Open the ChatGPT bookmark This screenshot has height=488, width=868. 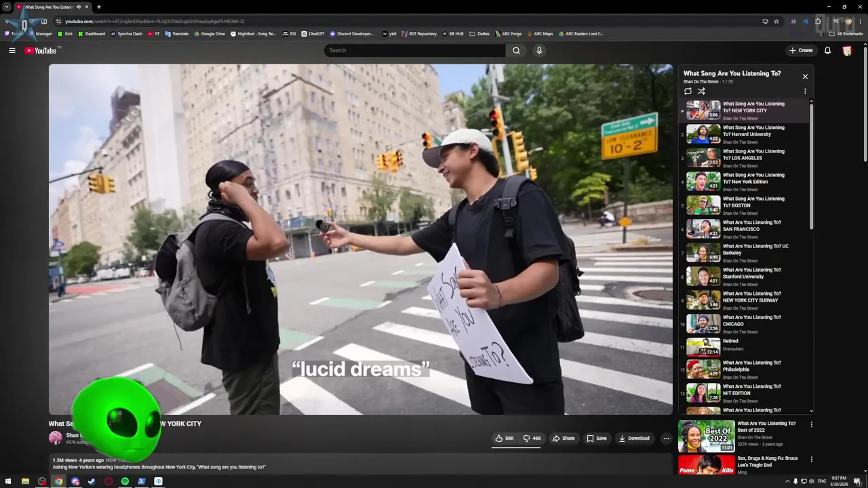click(313, 33)
